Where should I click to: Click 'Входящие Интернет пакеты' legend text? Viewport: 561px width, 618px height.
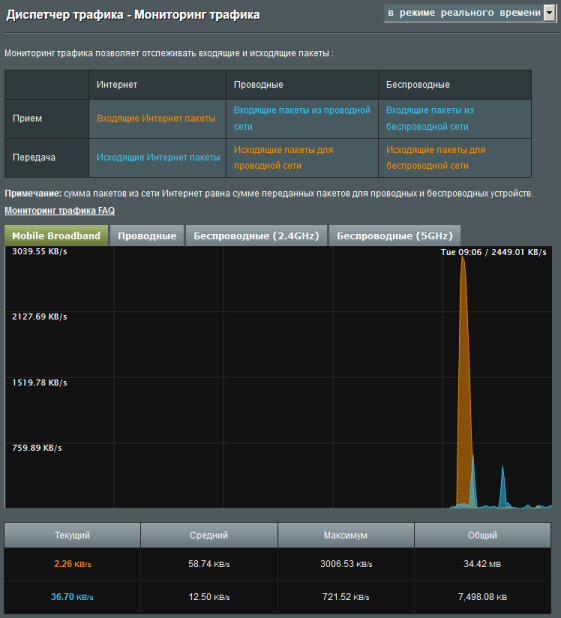click(156, 118)
